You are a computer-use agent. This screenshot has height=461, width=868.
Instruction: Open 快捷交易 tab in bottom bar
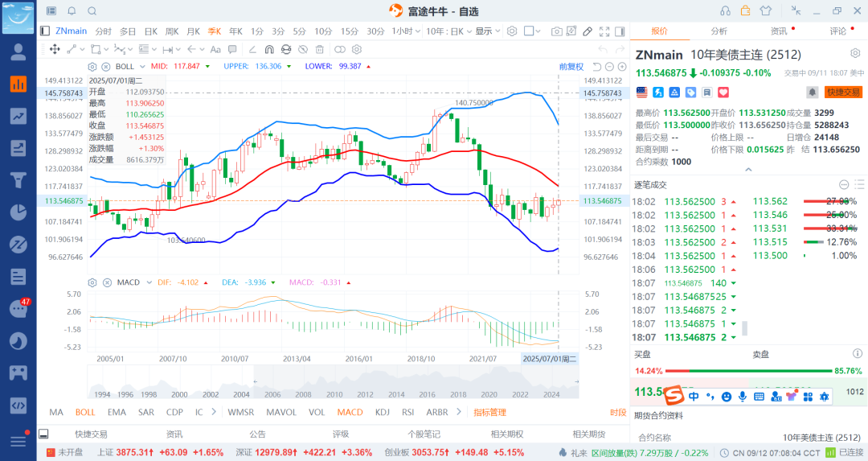pyautogui.click(x=91, y=434)
